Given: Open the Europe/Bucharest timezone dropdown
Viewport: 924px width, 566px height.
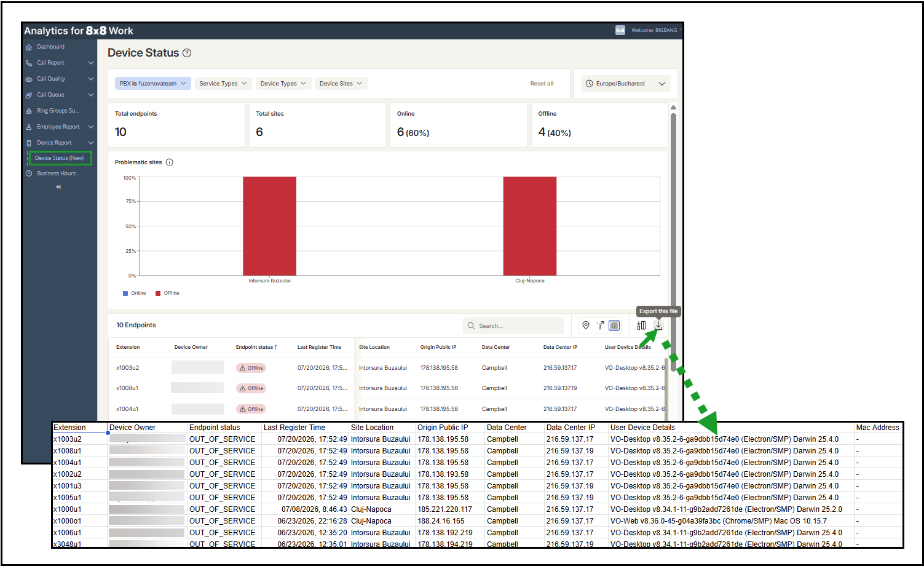Looking at the screenshot, I should [x=626, y=84].
